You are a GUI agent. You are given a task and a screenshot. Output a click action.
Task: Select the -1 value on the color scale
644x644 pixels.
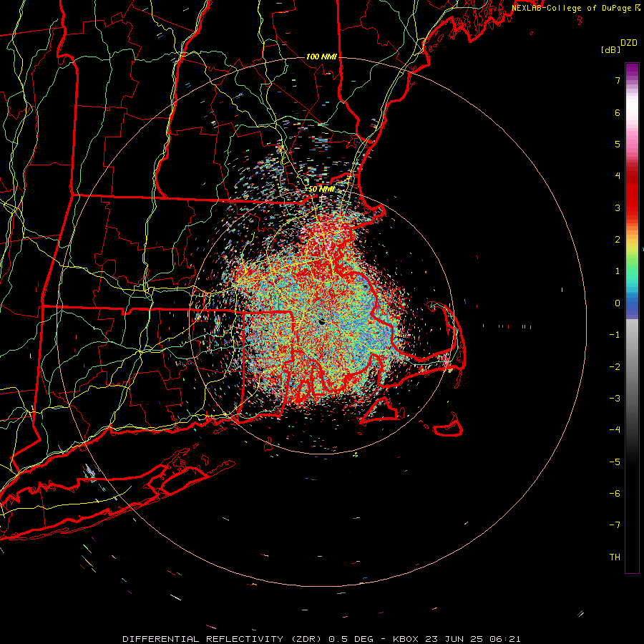tap(615, 335)
